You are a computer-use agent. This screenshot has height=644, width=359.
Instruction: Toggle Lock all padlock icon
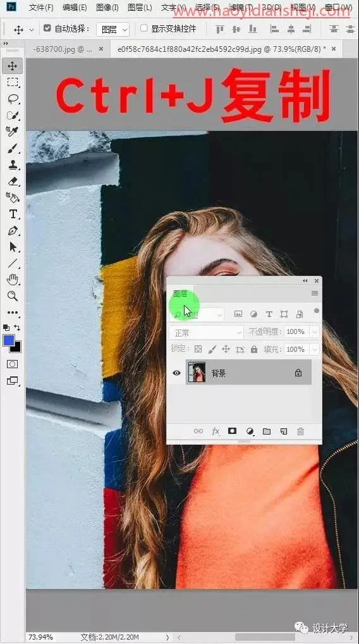254,349
